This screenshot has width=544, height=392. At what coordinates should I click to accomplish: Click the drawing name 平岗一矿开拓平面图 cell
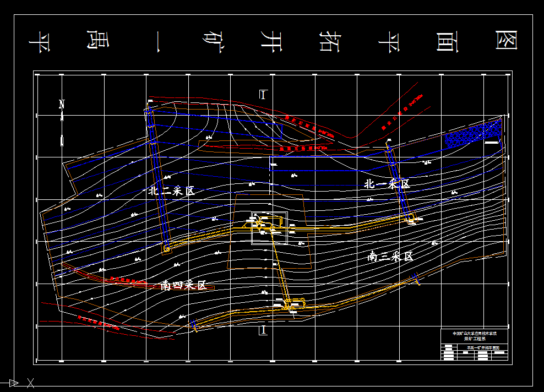[483, 348]
